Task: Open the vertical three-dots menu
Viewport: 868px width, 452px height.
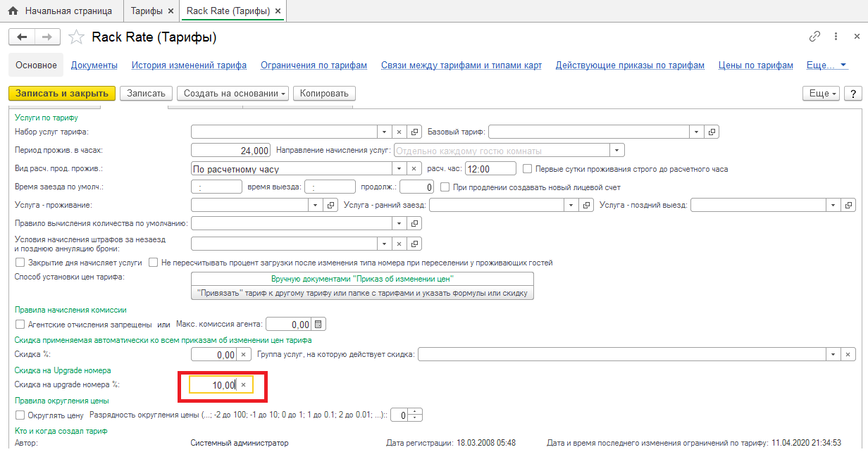Action: coord(836,37)
